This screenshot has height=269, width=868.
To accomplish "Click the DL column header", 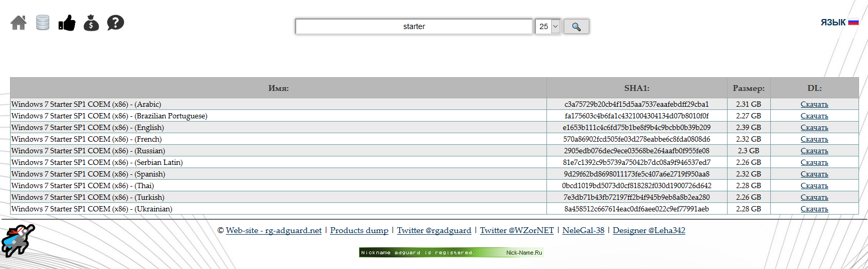I will pyautogui.click(x=814, y=88).
